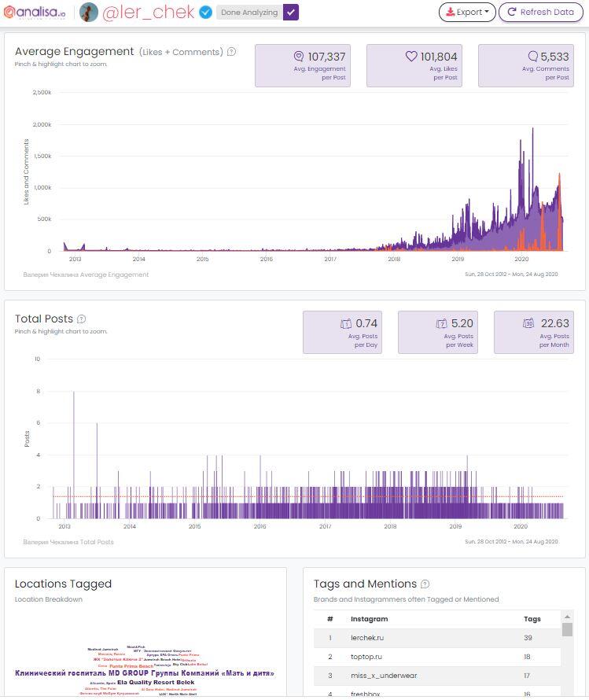
Task: Click the 0.74 posts per day value
Action: [366, 323]
